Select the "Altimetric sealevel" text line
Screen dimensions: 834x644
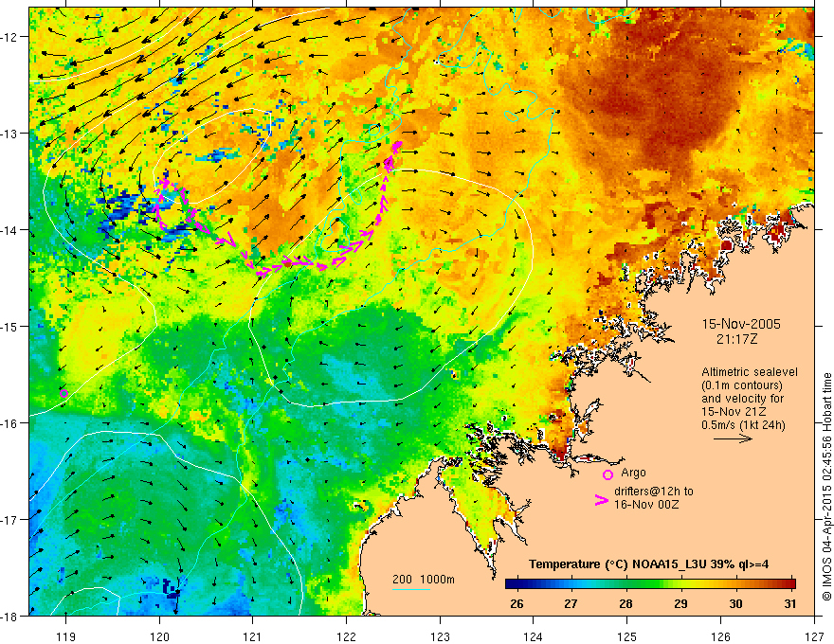point(750,372)
